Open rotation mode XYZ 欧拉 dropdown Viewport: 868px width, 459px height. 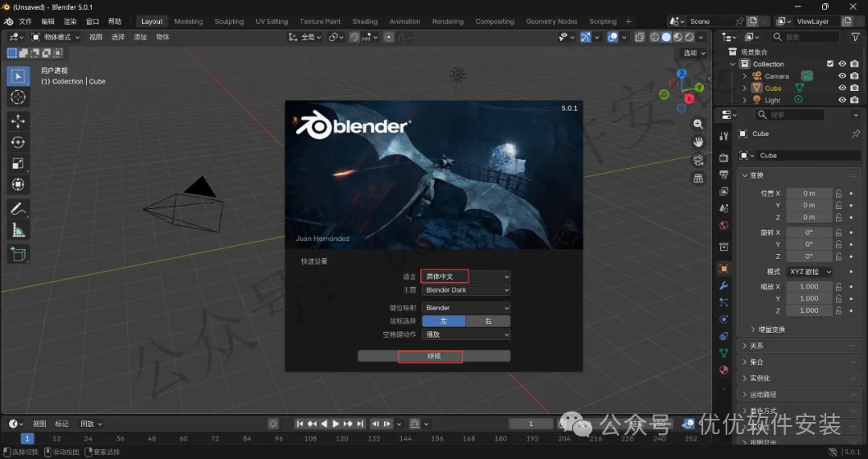tap(809, 272)
